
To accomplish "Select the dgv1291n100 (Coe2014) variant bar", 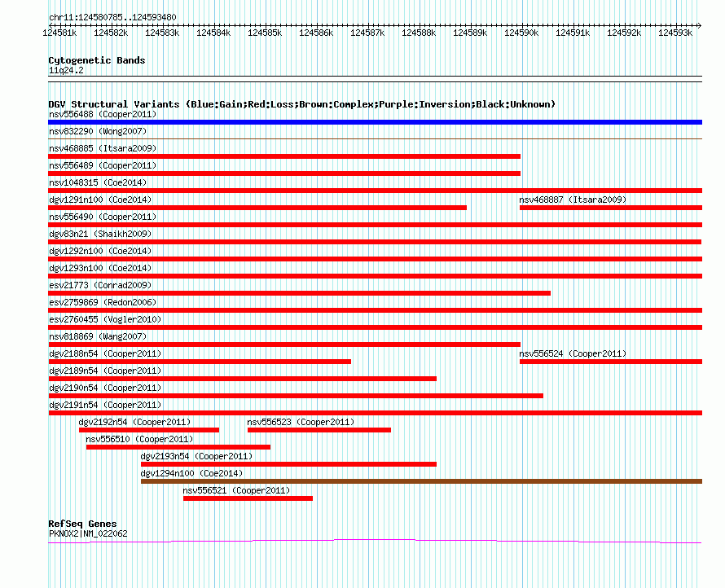I will [257, 208].
